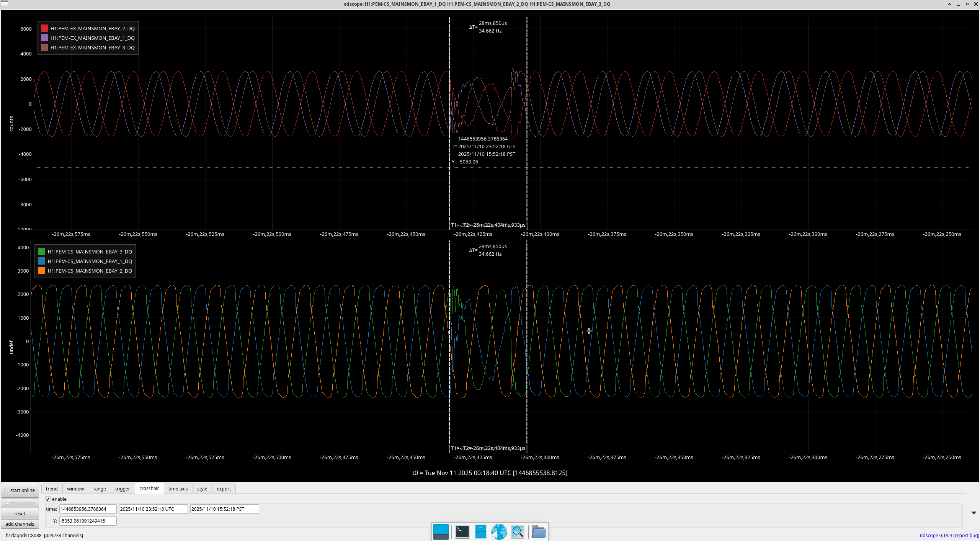980x541 pixels.
Task: Click the add channels button
Action: [x=20, y=524]
